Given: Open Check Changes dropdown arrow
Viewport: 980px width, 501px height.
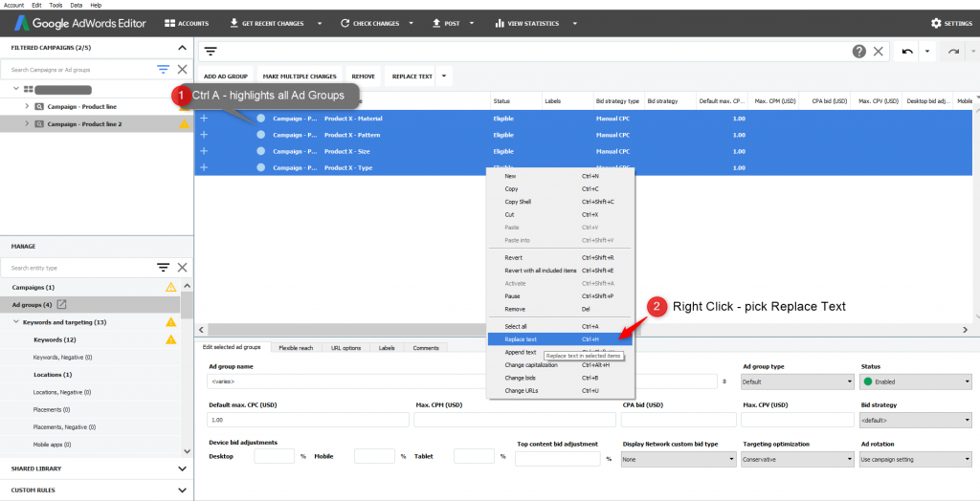Looking at the screenshot, I should [x=412, y=24].
